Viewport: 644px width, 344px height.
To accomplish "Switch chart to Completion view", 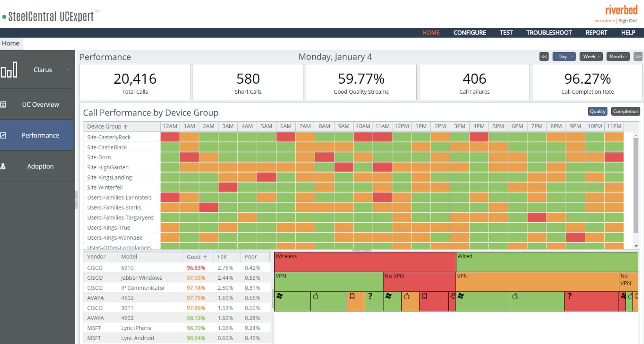I will click(625, 112).
